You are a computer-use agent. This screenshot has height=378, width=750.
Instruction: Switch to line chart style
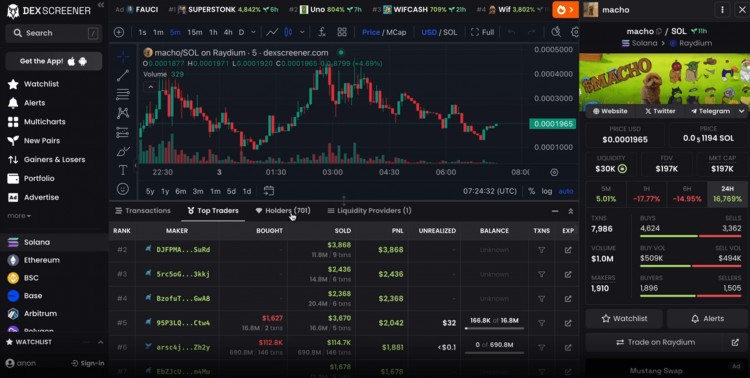[272, 32]
